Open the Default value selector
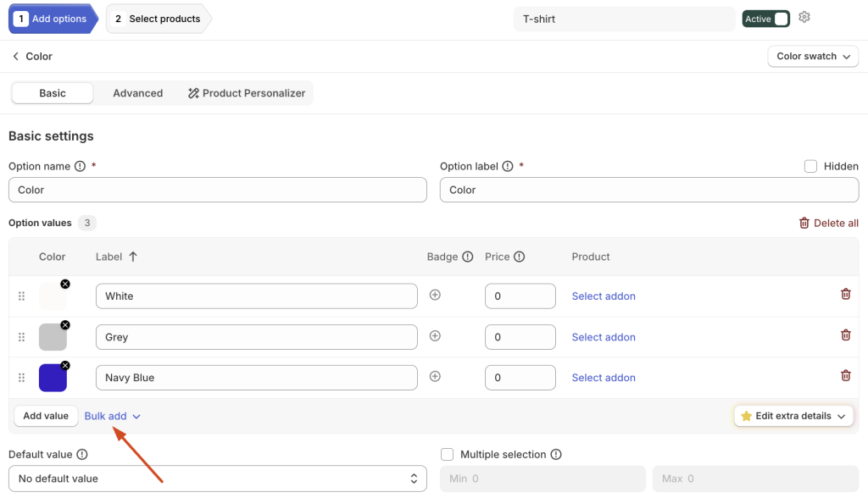The height and width of the screenshot is (498, 868). click(x=218, y=479)
